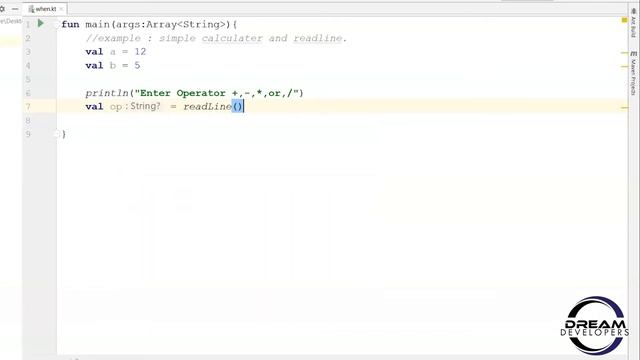Click the comment 'simple calculater and readline.'
The width and height of the screenshot is (640, 360).
pos(253,38)
